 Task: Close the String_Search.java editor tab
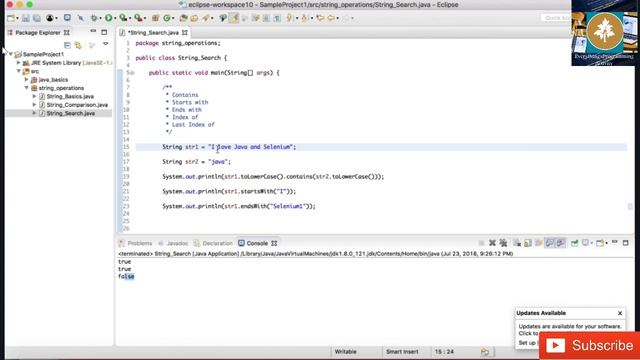(185, 32)
